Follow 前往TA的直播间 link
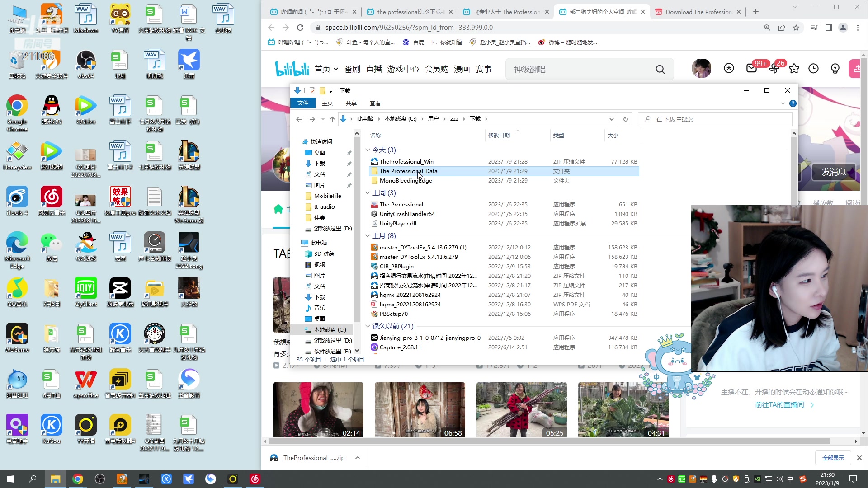The height and width of the screenshot is (488, 868). [784, 405]
